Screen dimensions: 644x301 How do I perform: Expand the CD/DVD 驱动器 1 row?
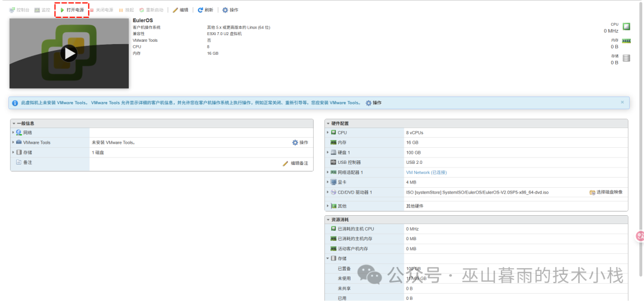tap(328, 192)
